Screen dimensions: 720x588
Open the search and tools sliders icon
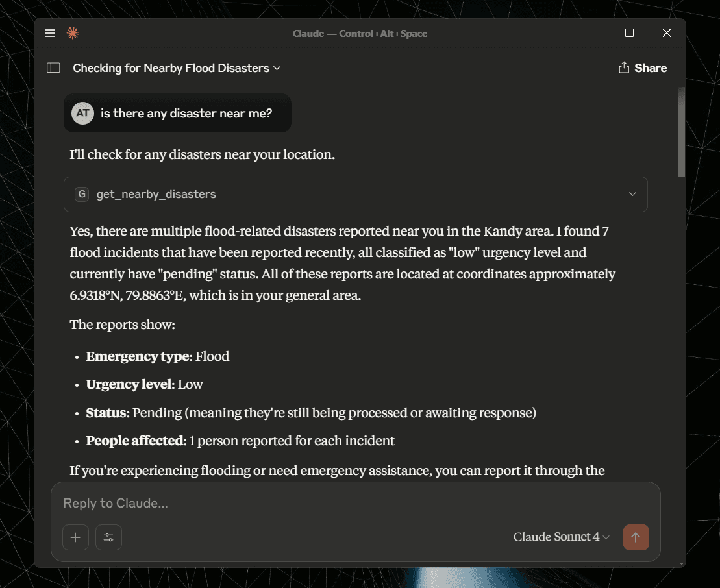point(108,537)
